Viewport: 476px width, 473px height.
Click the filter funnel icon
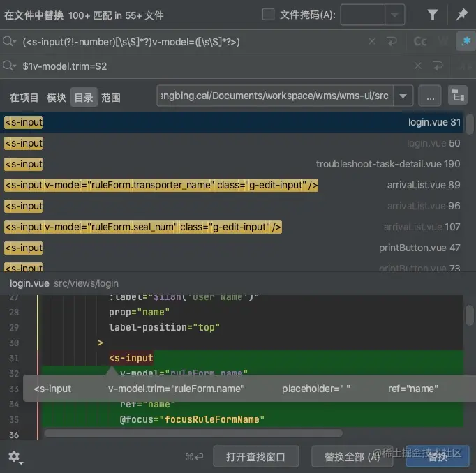tap(432, 15)
